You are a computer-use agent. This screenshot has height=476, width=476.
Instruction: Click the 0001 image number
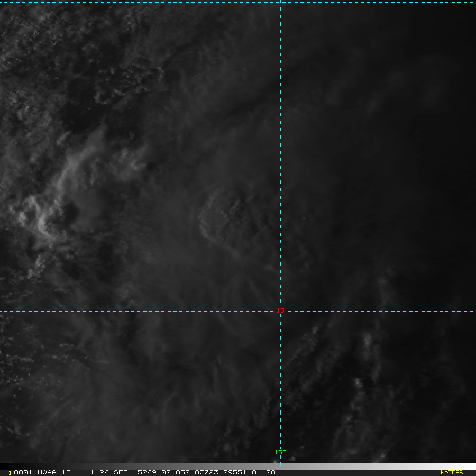pyautogui.click(x=23, y=472)
